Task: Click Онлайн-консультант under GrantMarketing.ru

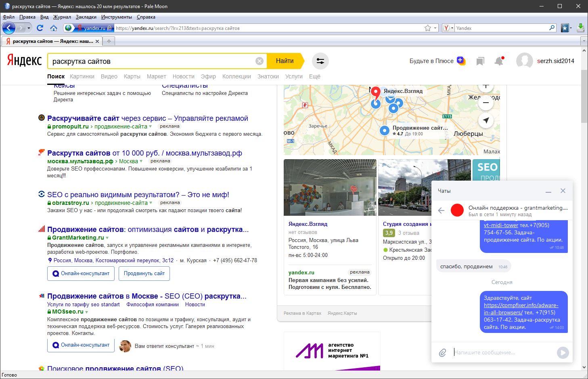Action: [x=81, y=274]
